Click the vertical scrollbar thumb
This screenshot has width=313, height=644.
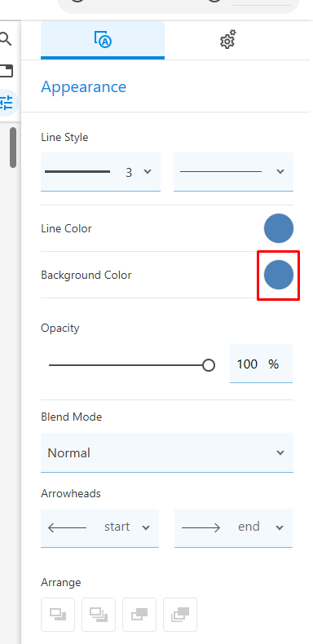pos(13,147)
